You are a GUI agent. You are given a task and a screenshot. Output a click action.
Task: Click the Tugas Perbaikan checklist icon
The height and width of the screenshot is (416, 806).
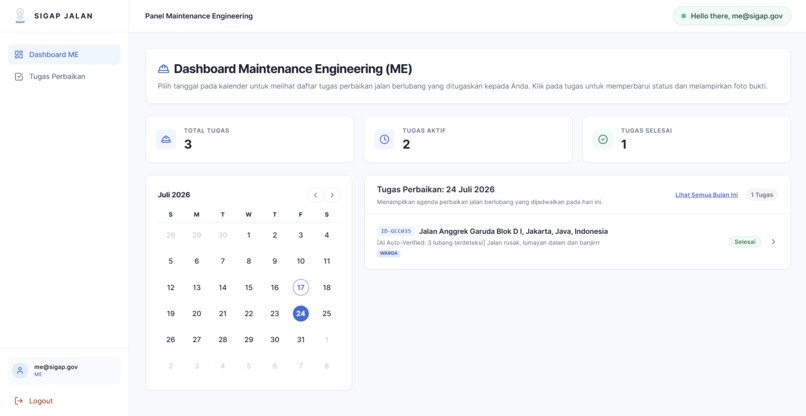pyautogui.click(x=19, y=77)
